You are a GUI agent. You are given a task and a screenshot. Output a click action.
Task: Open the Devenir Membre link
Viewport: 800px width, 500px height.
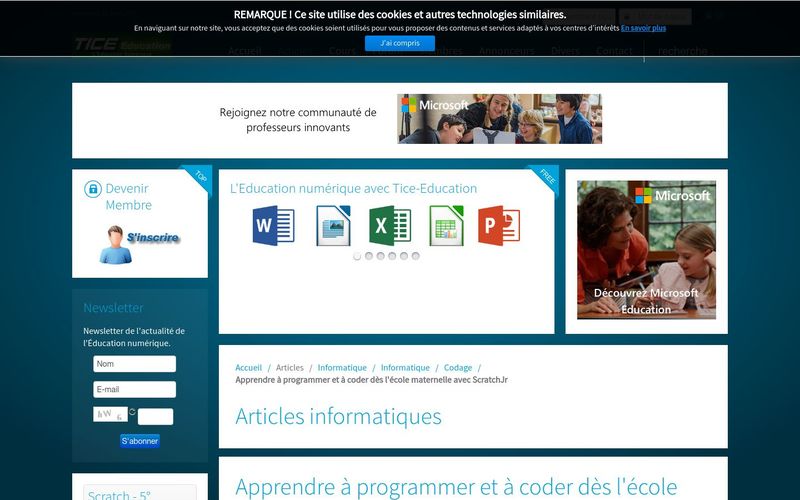(x=129, y=196)
